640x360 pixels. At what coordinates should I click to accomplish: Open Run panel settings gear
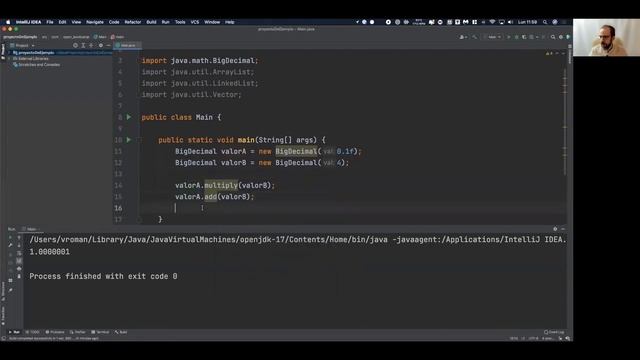(x=555, y=229)
